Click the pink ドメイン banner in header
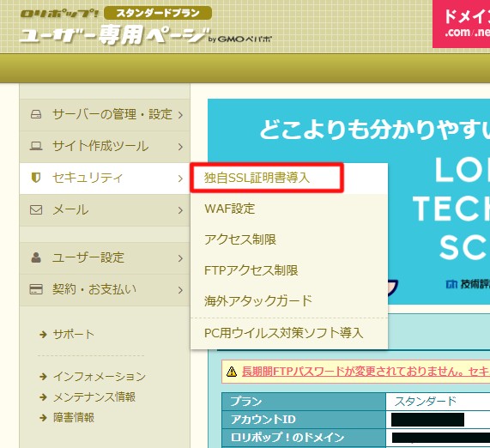 coord(461,24)
